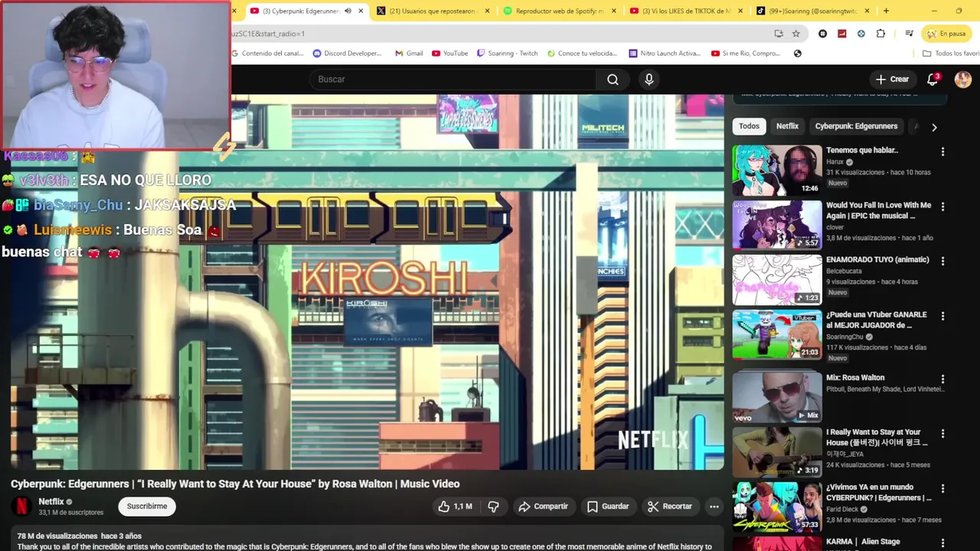Click the Netflix channel logo
The image size is (980, 551).
[x=21, y=506]
